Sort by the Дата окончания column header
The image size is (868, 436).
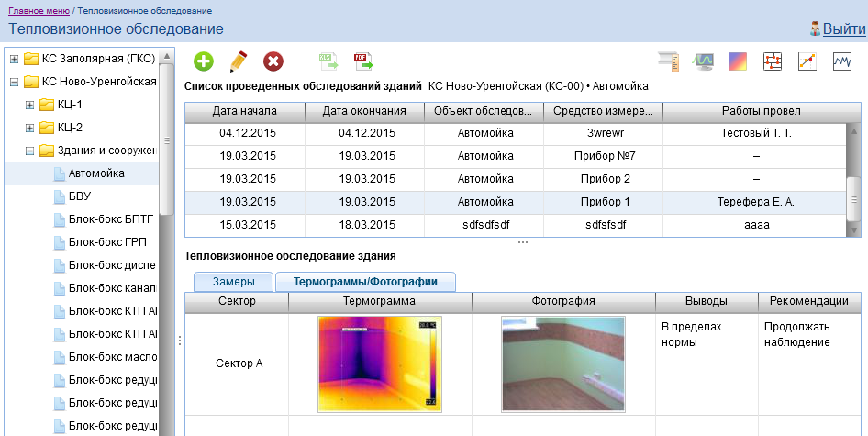(x=364, y=111)
